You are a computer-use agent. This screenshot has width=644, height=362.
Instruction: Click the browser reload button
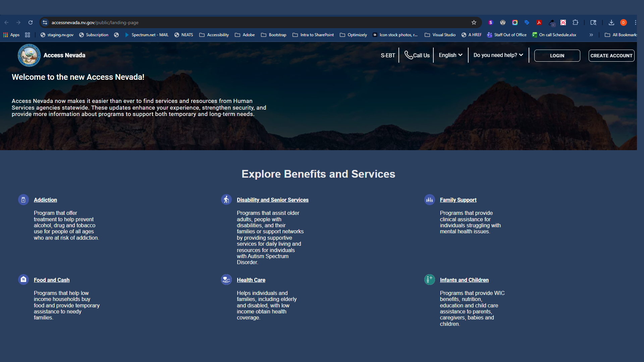[x=31, y=22]
